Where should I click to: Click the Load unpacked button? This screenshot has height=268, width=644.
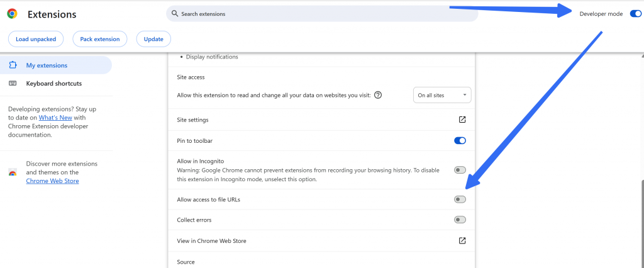(36, 39)
